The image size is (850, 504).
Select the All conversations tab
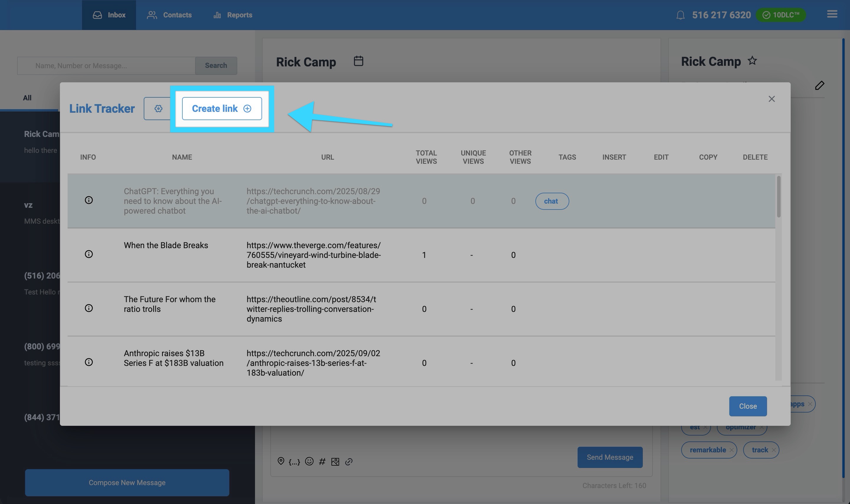tap(27, 98)
